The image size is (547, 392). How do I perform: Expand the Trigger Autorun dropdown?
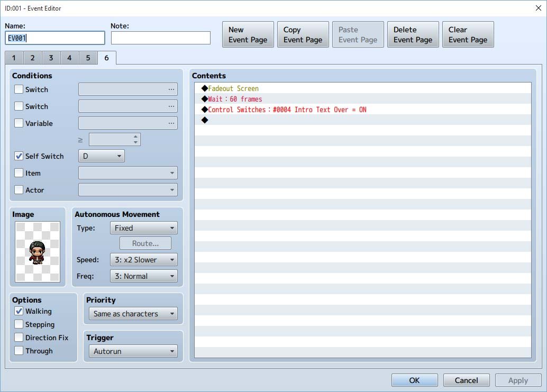click(133, 351)
